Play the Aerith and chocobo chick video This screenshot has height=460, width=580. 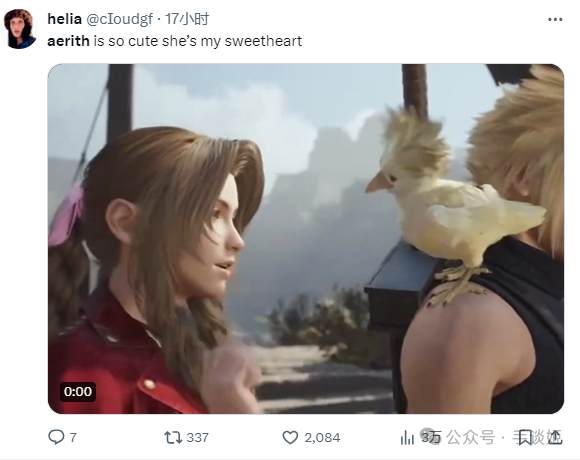point(306,239)
